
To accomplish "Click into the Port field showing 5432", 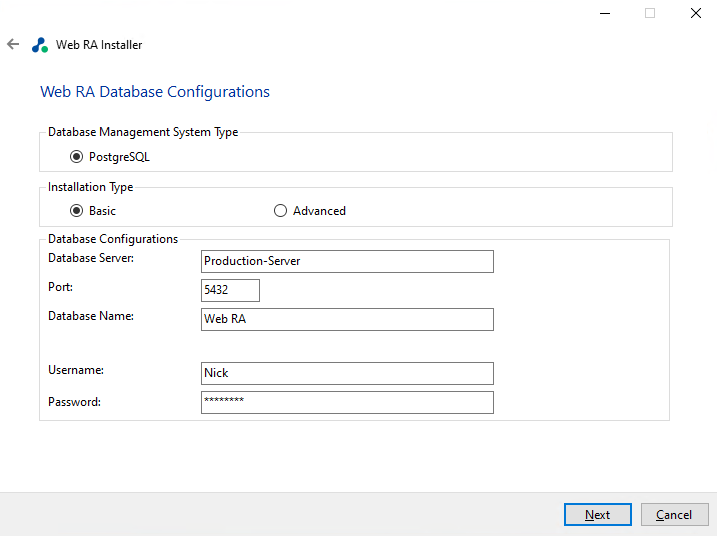I will click(x=230, y=290).
